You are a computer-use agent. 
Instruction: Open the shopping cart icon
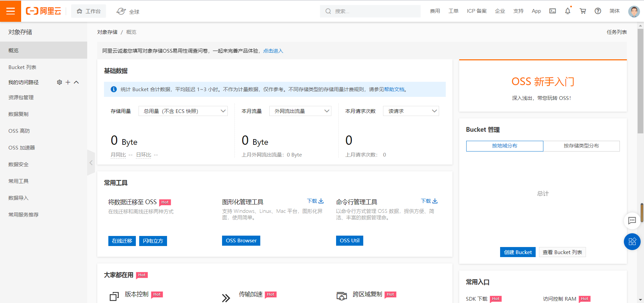tap(583, 11)
